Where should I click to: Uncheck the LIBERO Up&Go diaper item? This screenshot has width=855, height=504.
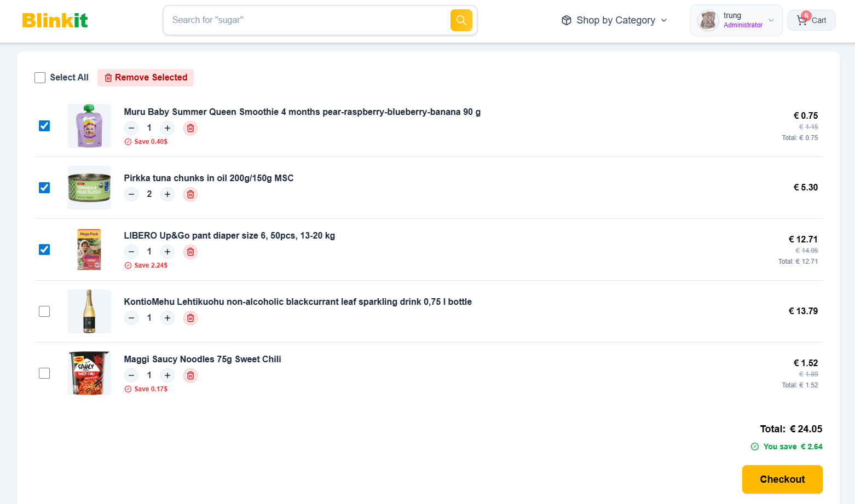pyautogui.click(x=44, y=250)
